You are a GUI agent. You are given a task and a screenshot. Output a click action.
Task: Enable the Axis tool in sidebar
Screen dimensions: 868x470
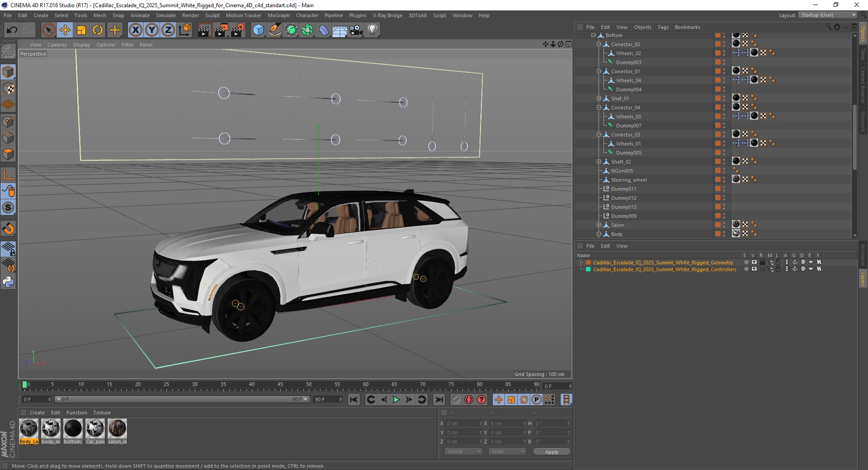pyautogui.click(x=8, y=175)
